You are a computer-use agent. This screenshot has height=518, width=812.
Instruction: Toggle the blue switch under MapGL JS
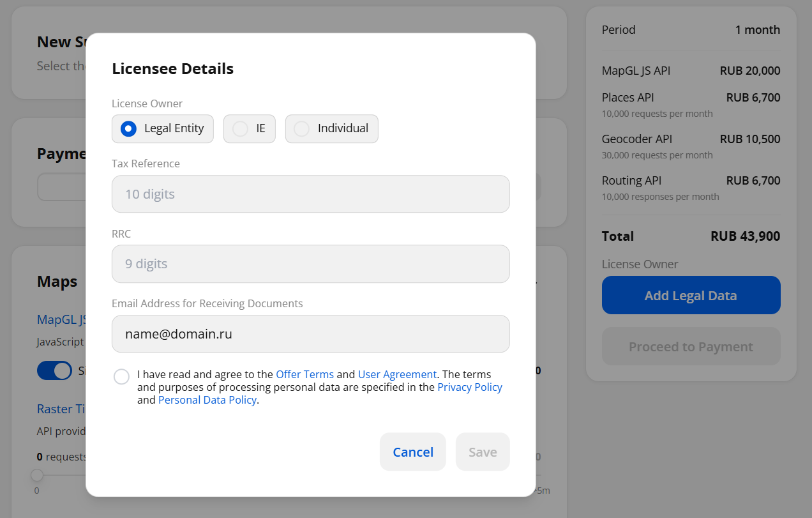pyautogui.click(x=54, y=370)
